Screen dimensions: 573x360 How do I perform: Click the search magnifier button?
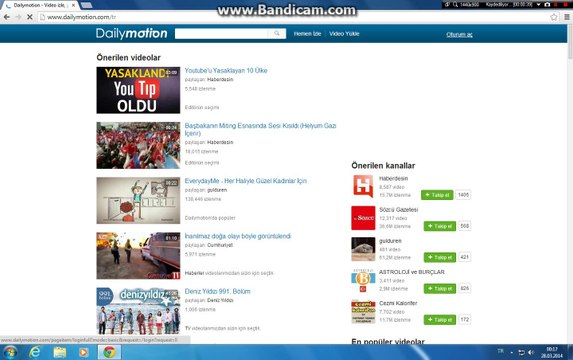(x=277, y=34)
